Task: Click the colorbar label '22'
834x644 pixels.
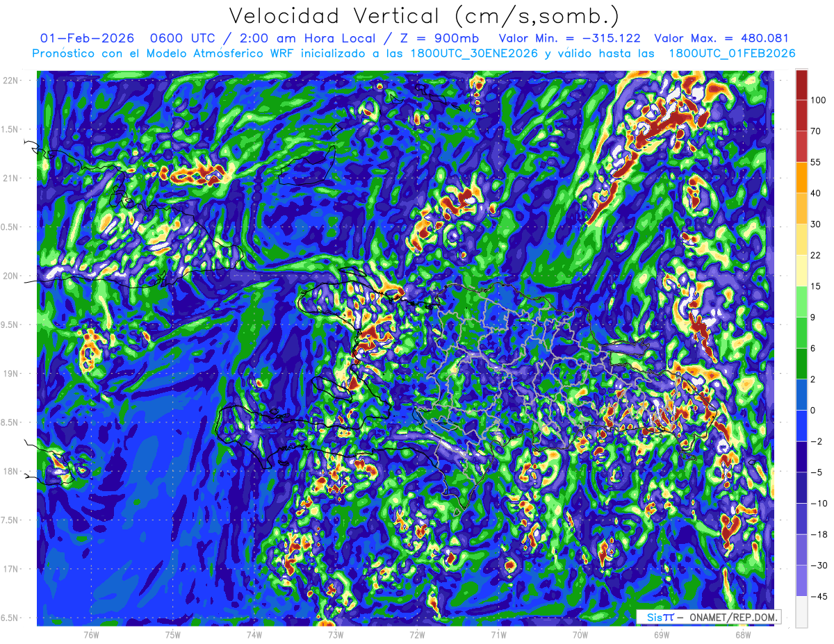Action: (x=816, y=255)
